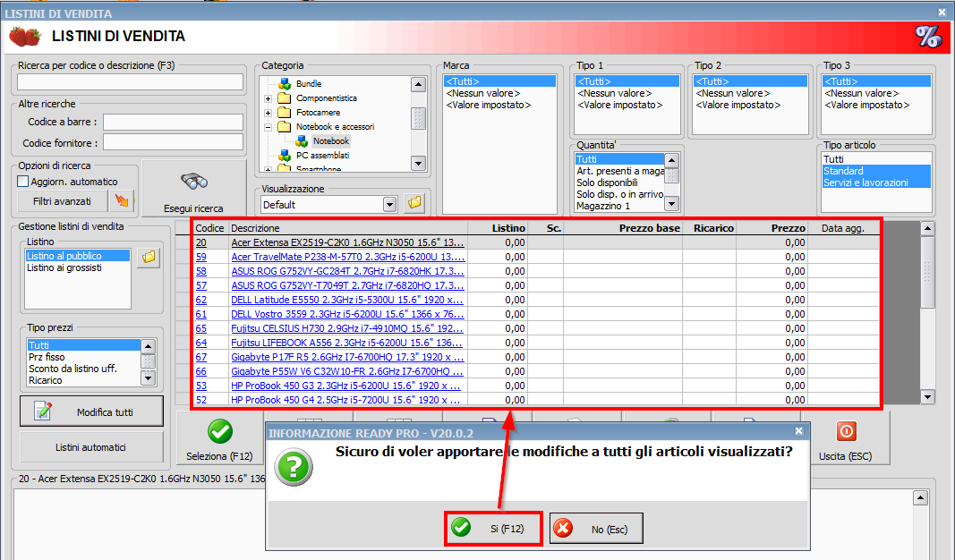Click the down arrow of the Categoria tree scrollbar
Image resolution: width=955 pixels, height=560 pixels.
(x=418, y=163)
